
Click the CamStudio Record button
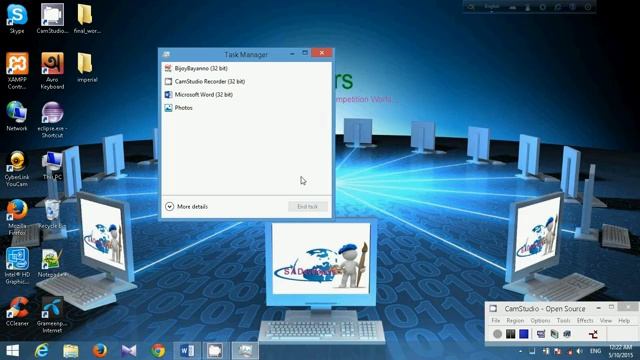pos(497,334)
